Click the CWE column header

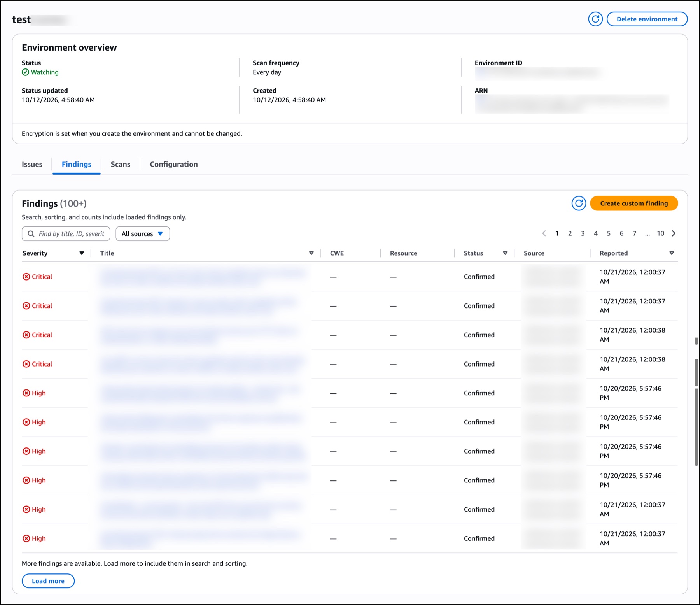[x=337, y=253]
